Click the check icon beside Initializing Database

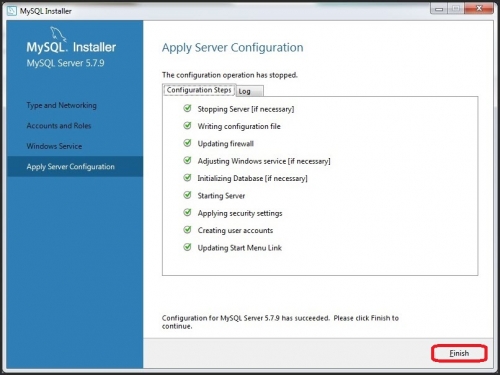(x=188, y=178)
